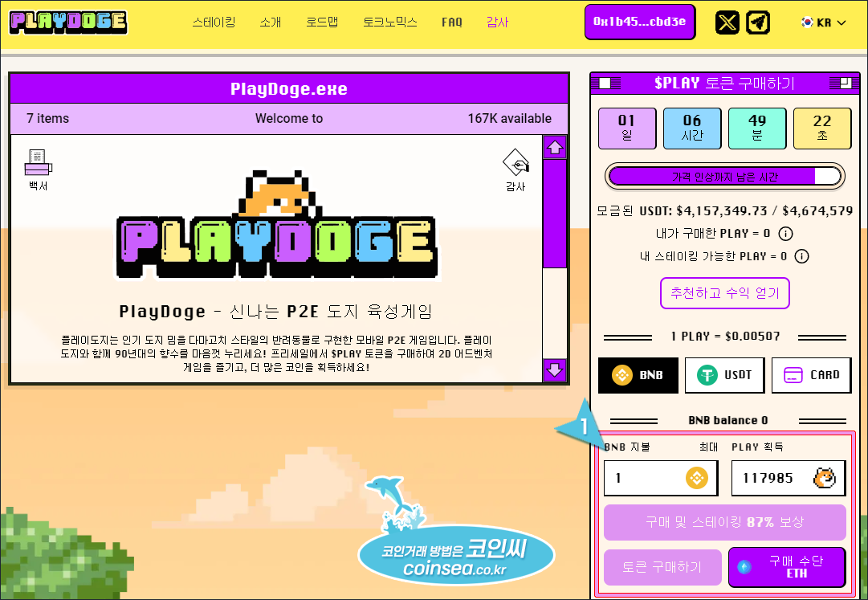Click the '$PLAY 토큰 구매하기' panel title
This screenshot has height=600, width=868.
tap(724, 83)
